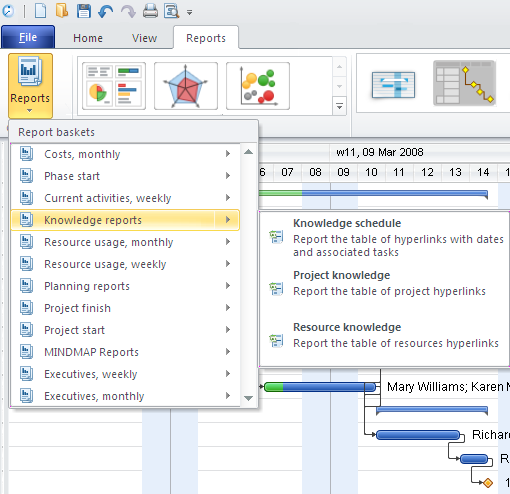The width and height of the screenshot is (510, 494).
Task: Click the Undo arrow icon
Action: coord(106,12)
